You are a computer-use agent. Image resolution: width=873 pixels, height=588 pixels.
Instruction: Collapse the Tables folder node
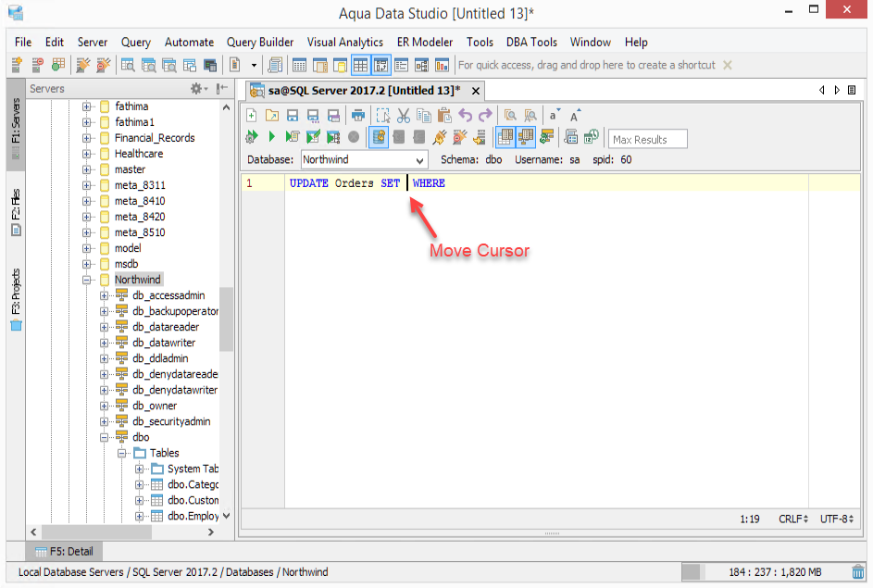[x=122, y=453]
